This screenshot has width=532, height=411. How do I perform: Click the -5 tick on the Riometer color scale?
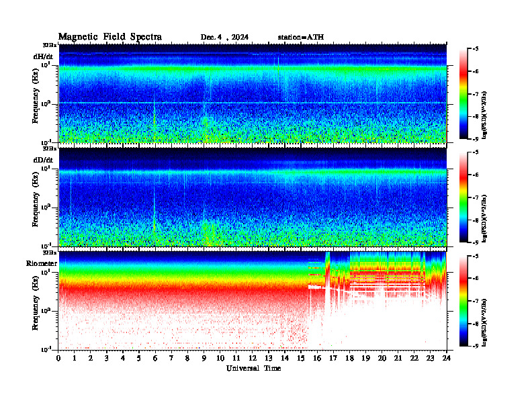point(476,256)
